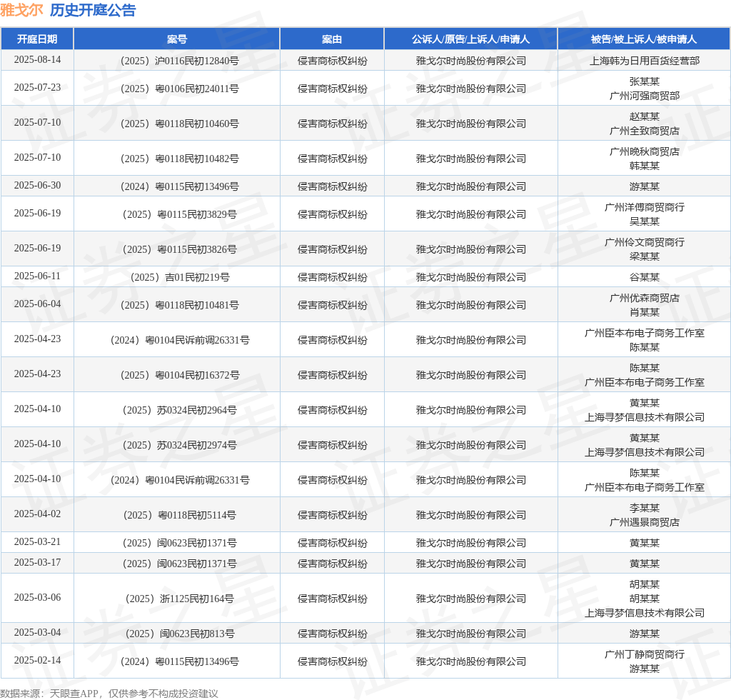
Task: Click the 开庭日期 column header
Action: click(37, 39)
